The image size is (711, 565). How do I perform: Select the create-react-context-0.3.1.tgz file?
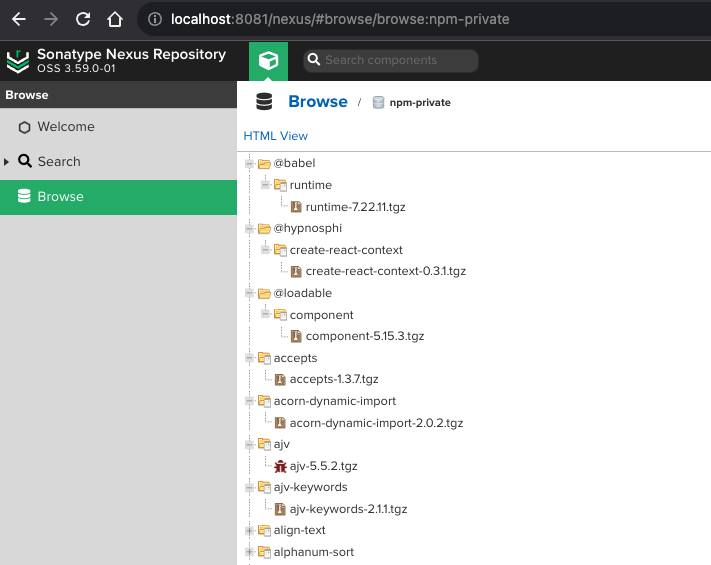pos(385,271)
